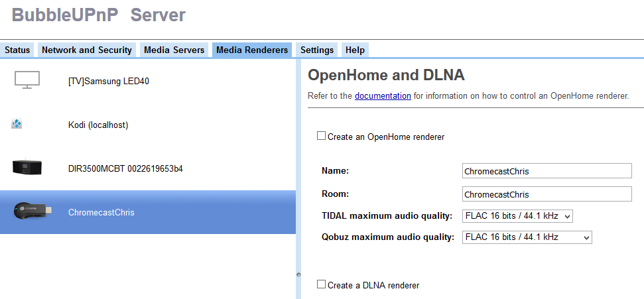Open TIDAL maximum audio quality dropdown
Viewport: 644px width, 299px height.
(x=517, y=216)
